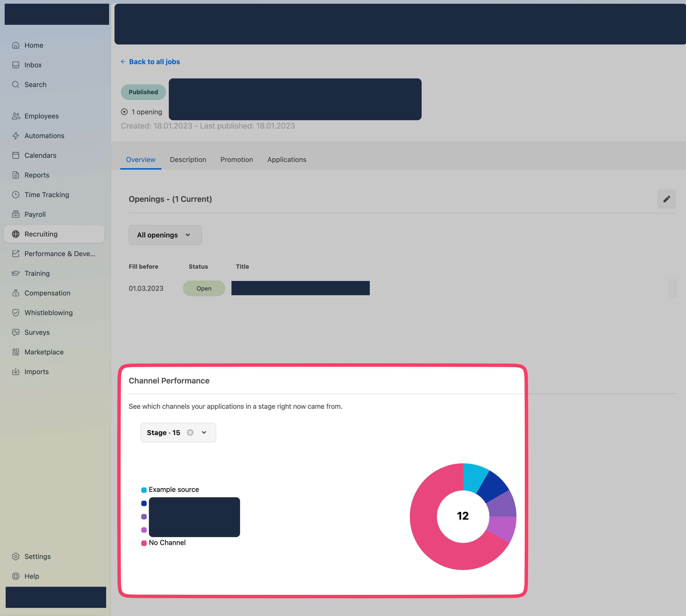Click the No Channel pink legend swatch
The height and width of the screenshot is (616, 686).
click(144, 543)
